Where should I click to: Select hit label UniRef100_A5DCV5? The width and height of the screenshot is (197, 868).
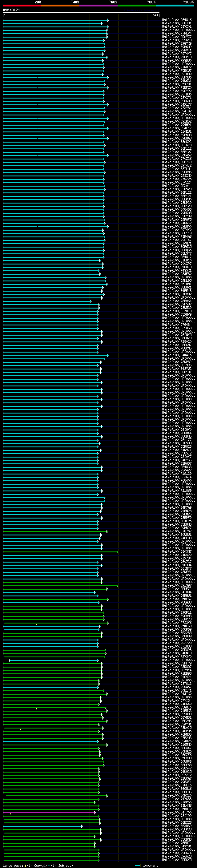click(x=177, y=860)
